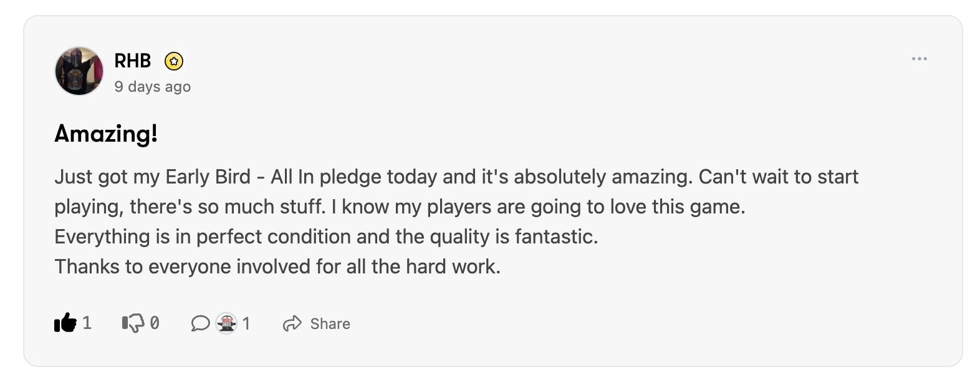Click the share arrow icon
980x387 pixels.
[292, 323]
